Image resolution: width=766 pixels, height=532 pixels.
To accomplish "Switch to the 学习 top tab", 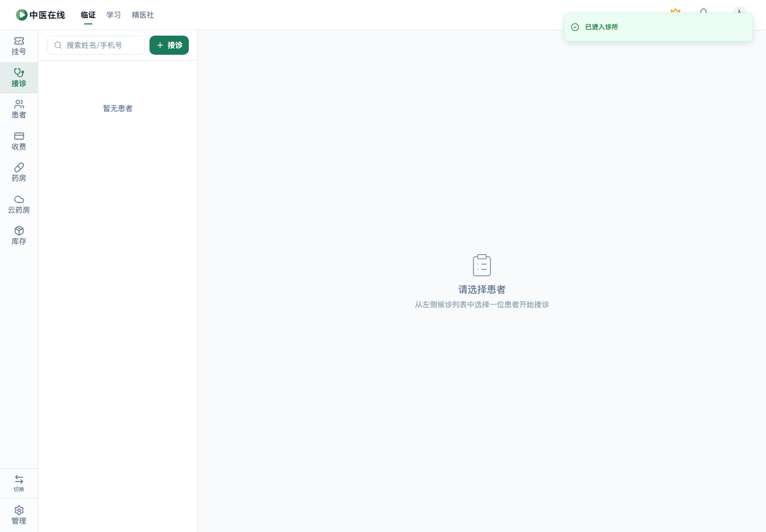I will click(x=113, y=15).
